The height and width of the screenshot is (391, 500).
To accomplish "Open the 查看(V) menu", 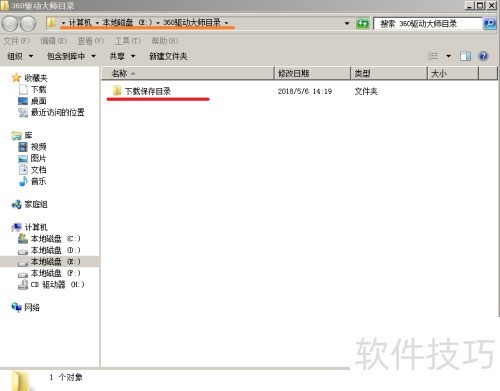I will tap(91, 41).
